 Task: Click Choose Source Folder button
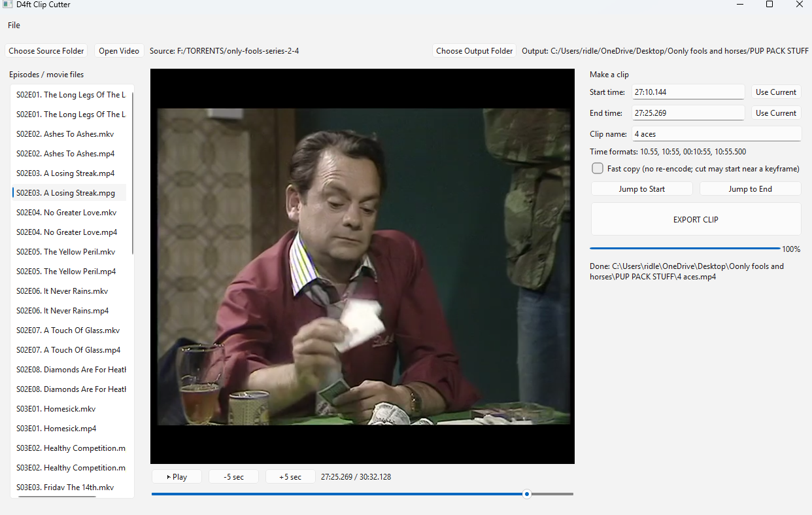tap(46, 51)
